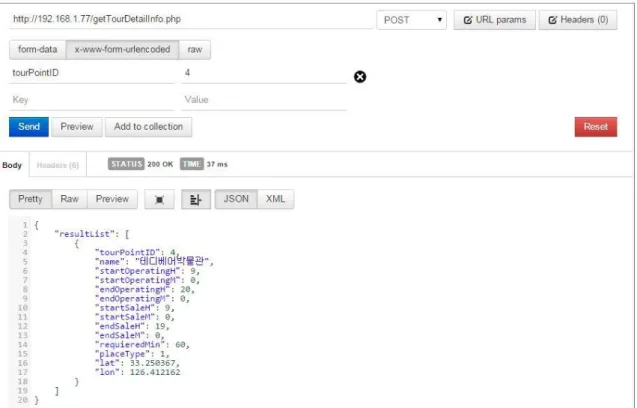Click the "placeType" line
This screenshot has width=637, height=408.
pyautogui.click(x=132, y=354)
